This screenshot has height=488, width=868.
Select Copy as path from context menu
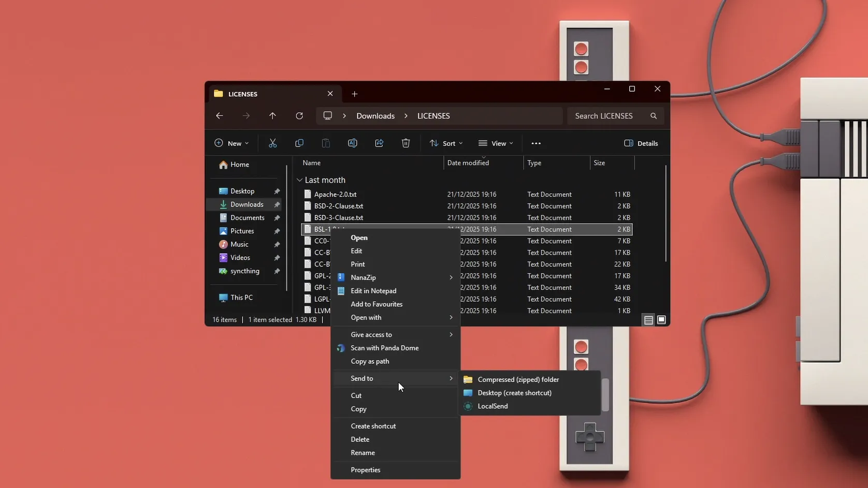click(x=370, y=361)
